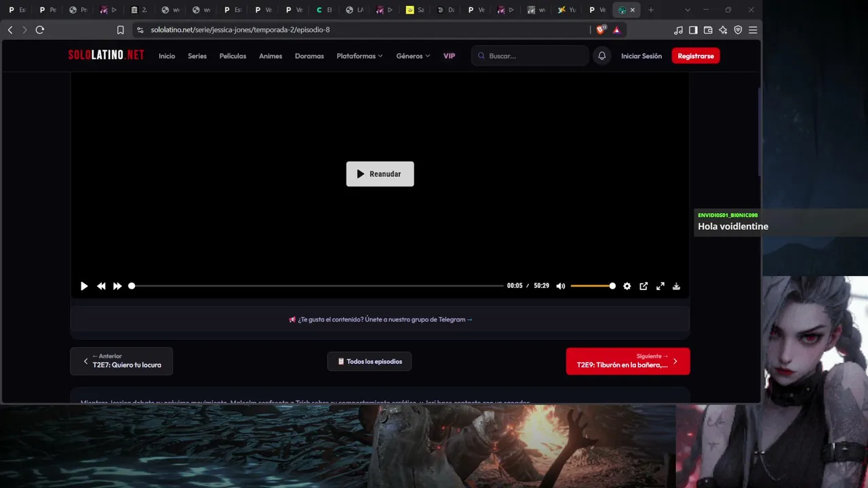This screenshot has height=488, width=868.
Task: Toggle fullscreen mode for the video
Action: click(x=660, y=286)
